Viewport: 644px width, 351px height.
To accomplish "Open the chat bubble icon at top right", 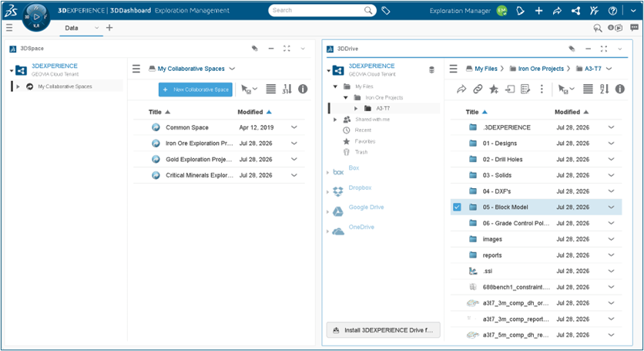I will (634, 28).
